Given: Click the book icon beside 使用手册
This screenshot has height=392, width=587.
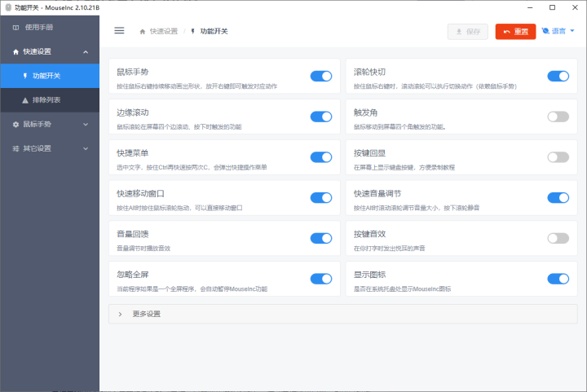Looking at the screenshot, I should pos(15,28).
